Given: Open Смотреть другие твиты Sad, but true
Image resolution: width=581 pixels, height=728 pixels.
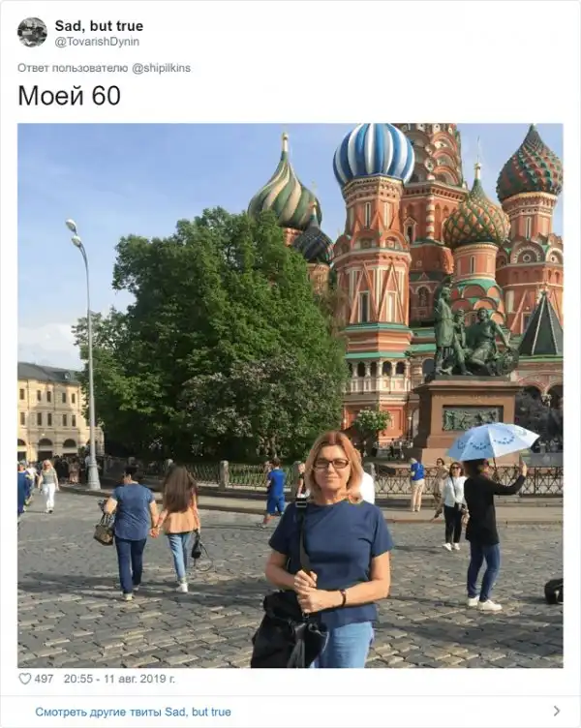Looking at the screenshot, I should [x=133, y=712].
